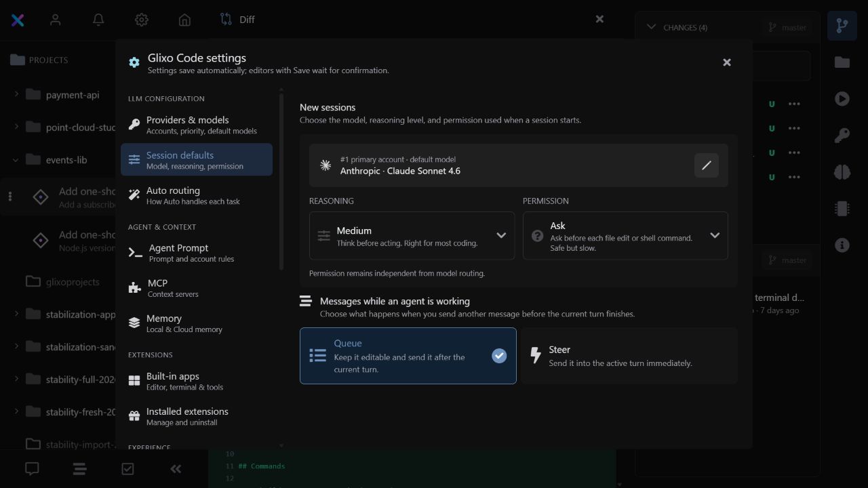Image resolution: width=868 pixels, height=488 pixels.
Task: Go to the home icon
Action: click(x=184, y=20)
